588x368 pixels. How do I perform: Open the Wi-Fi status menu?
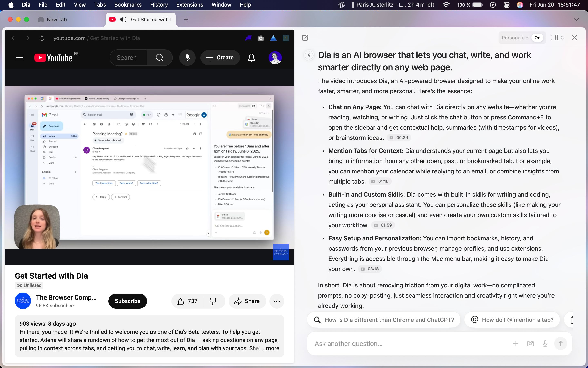click(x=446, y=5)
